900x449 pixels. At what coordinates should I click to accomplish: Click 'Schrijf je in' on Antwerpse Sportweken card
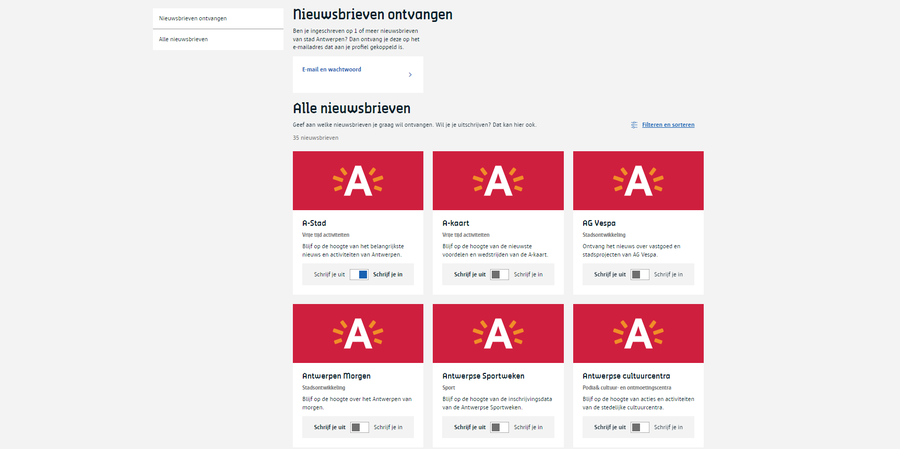(x=528, y=427)
